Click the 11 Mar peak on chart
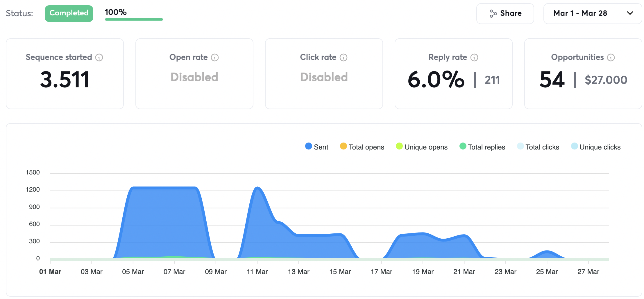Screen dimensions: 644x299 coord(257,188)
